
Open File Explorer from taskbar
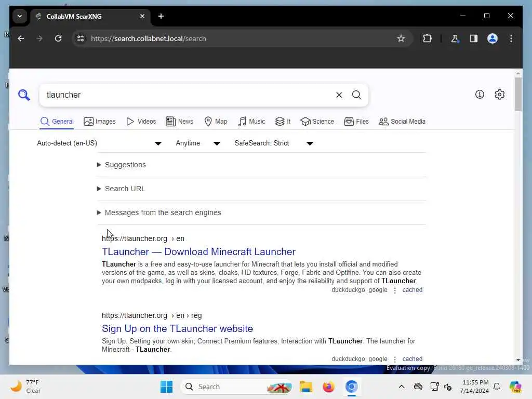point(305,387)
